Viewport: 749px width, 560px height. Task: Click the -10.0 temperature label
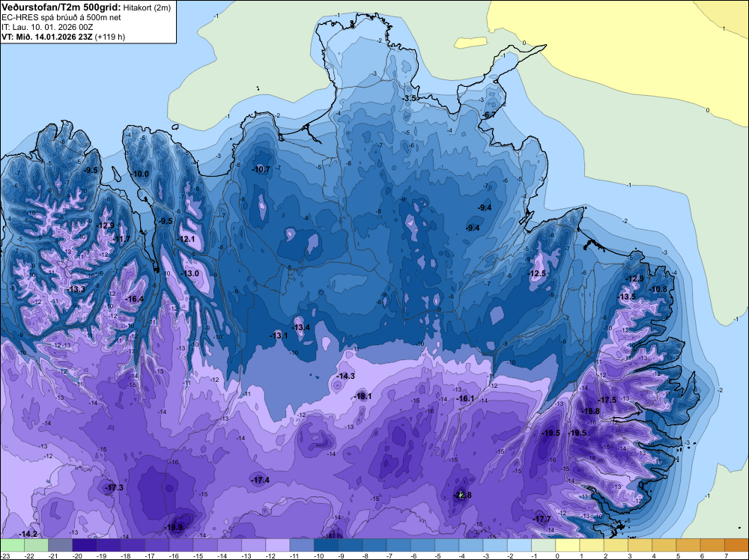click(140, 174)
